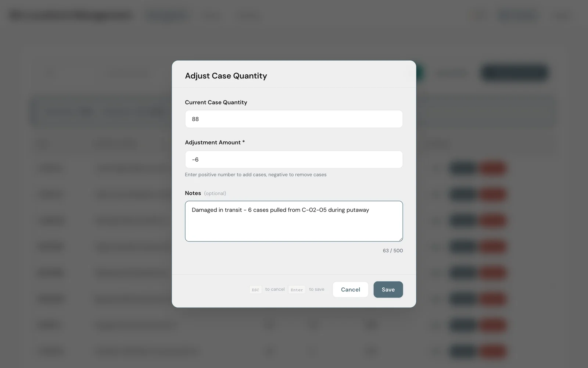
Task: Click the Notes label text
Action: (193, 193)
